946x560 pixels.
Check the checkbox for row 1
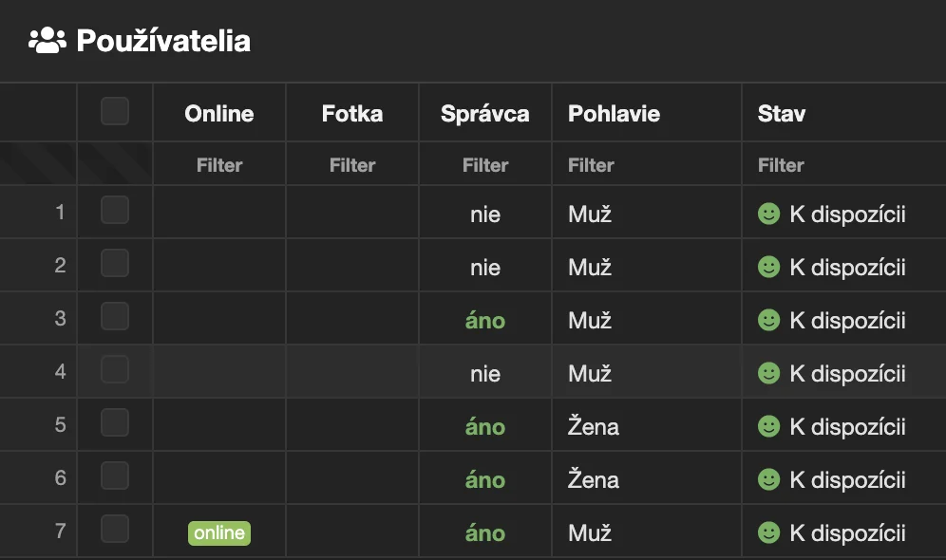coord(115,210)
